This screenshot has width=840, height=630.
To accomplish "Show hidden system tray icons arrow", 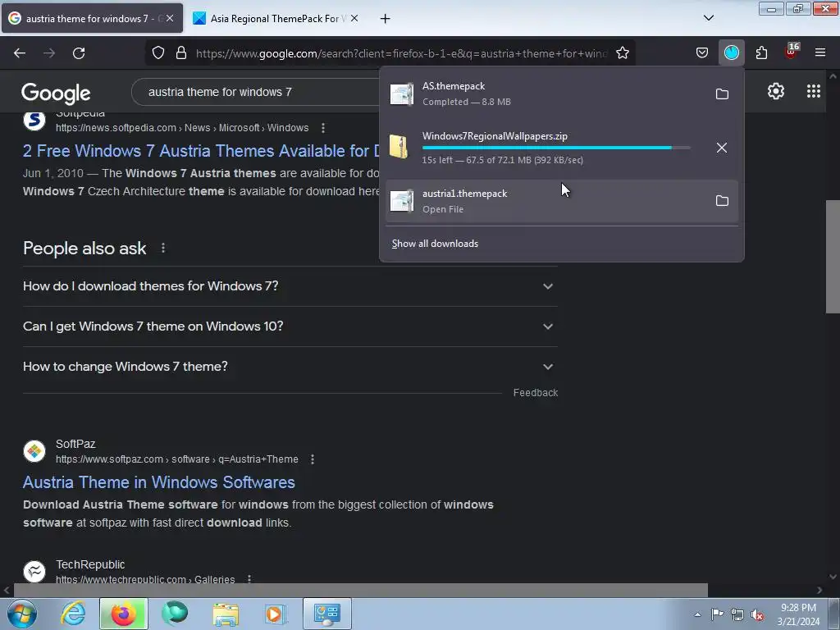I will pos(697,614).
